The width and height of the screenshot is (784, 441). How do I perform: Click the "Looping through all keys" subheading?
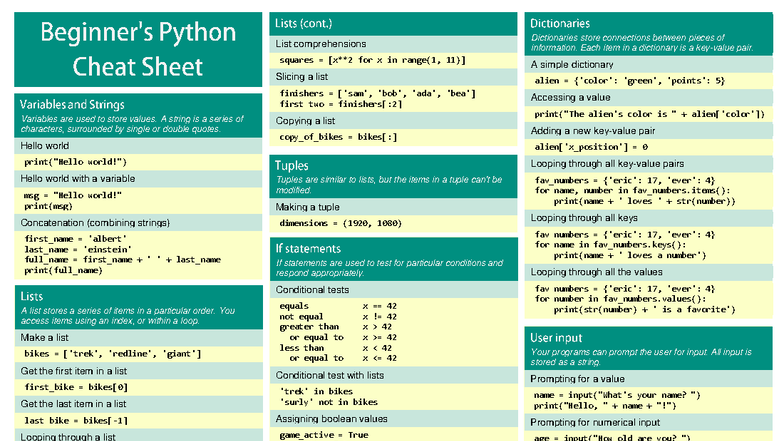tap(584, 218)
